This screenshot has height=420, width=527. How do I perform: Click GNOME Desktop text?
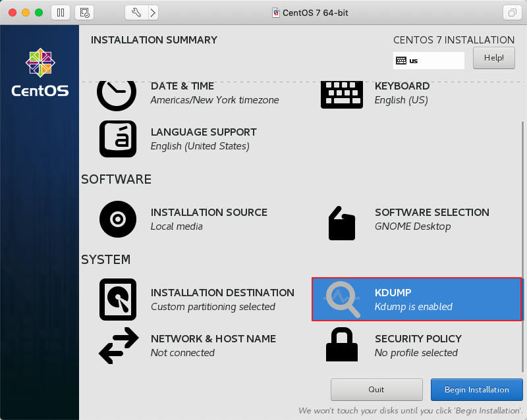pyautogui.click(x=413, y=226)
